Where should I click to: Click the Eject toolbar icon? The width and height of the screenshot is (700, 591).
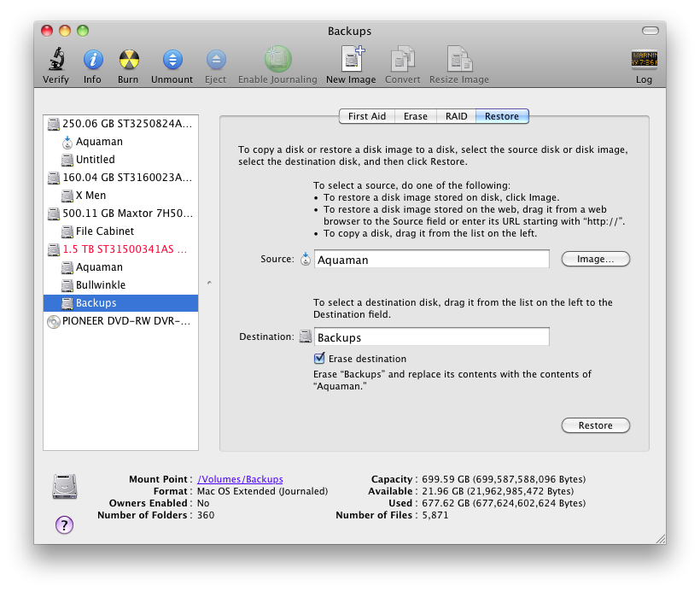point(216,60)
